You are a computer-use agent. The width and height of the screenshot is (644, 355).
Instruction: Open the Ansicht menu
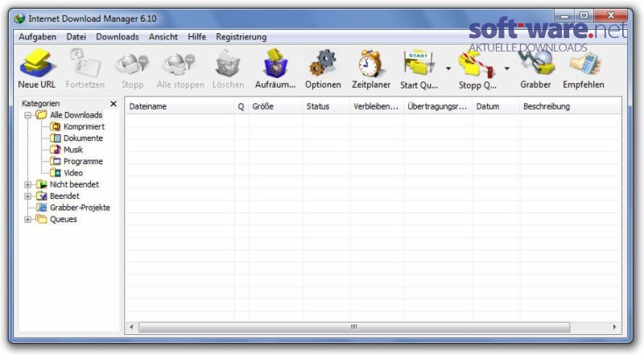coord(163,36)
